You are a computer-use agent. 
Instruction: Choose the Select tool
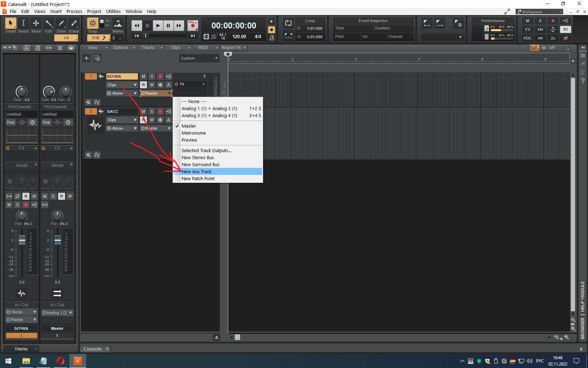(23, 23)
